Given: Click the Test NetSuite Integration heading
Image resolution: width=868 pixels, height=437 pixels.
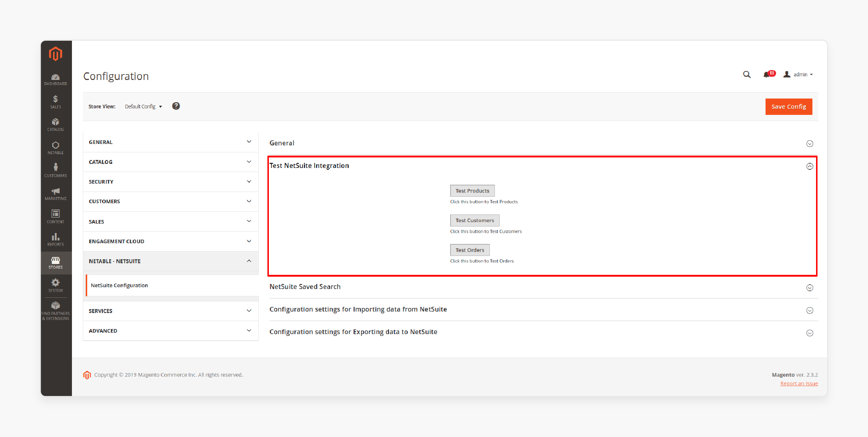Looking at the screenshot, I should [x=309, y=166].
